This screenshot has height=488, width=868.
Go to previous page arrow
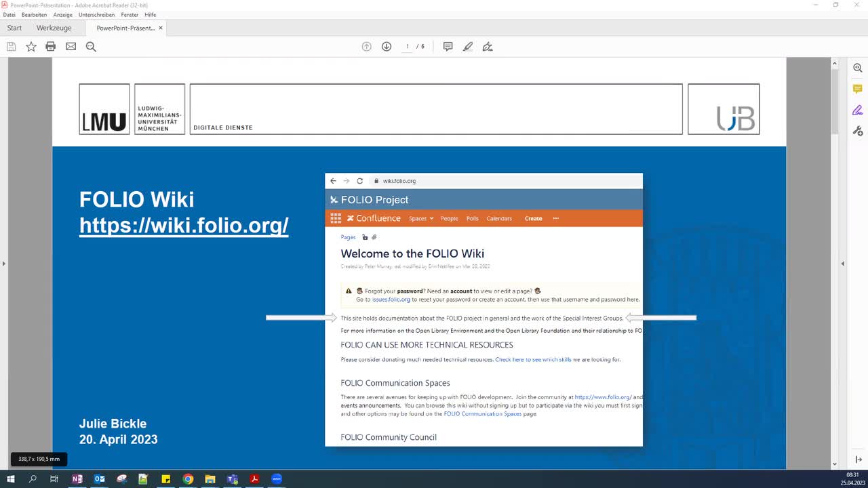pyautogui.click(x=367, y=47)
